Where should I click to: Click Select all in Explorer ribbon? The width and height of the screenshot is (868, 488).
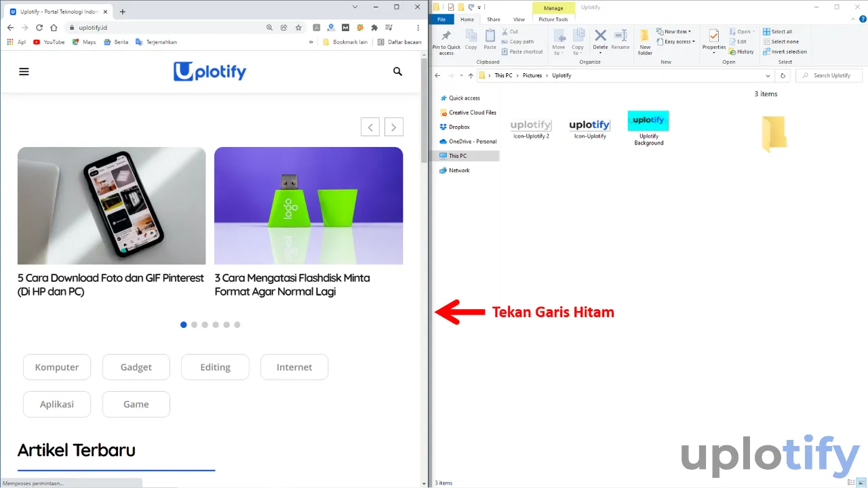777,32
